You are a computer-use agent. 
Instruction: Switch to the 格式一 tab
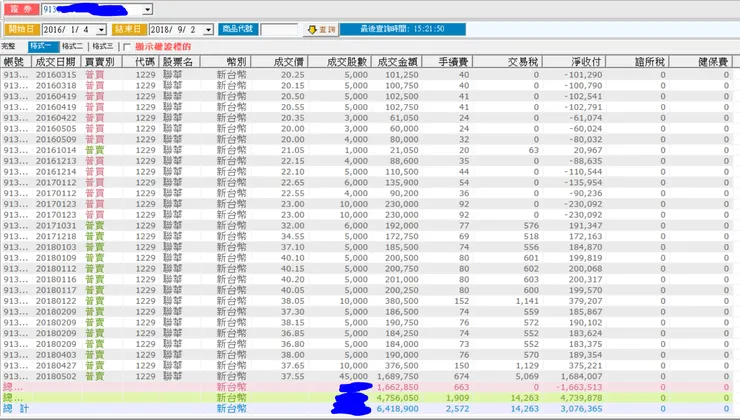tap(42, 46)
